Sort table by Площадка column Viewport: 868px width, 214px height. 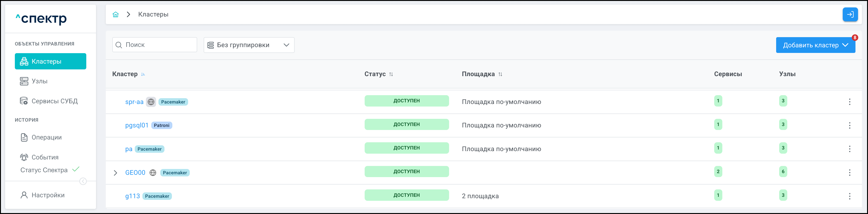pos(500,74)
